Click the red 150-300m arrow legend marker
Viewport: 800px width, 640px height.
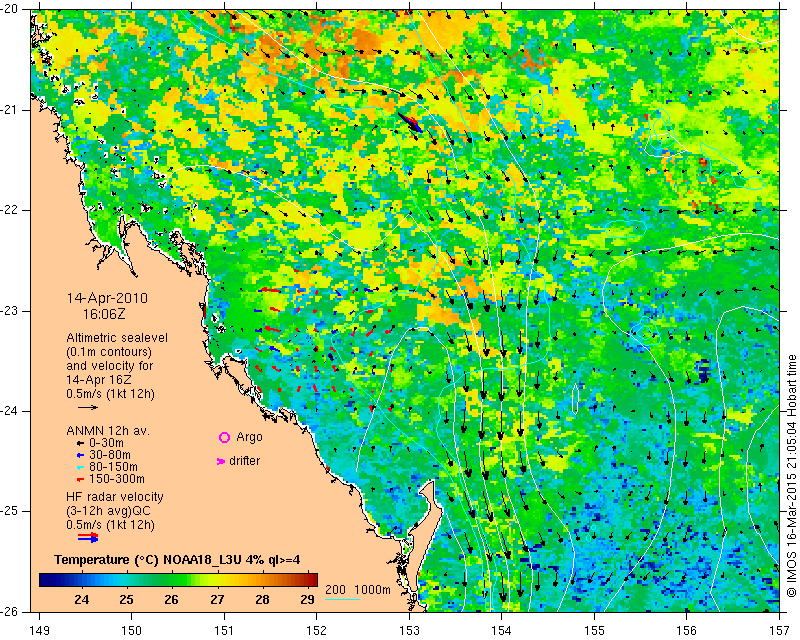80,480
